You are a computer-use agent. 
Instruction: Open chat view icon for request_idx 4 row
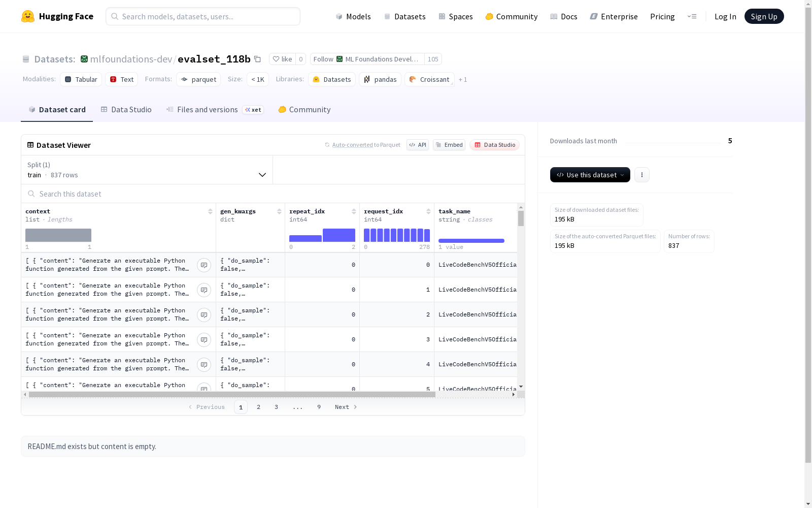point(204,365)
